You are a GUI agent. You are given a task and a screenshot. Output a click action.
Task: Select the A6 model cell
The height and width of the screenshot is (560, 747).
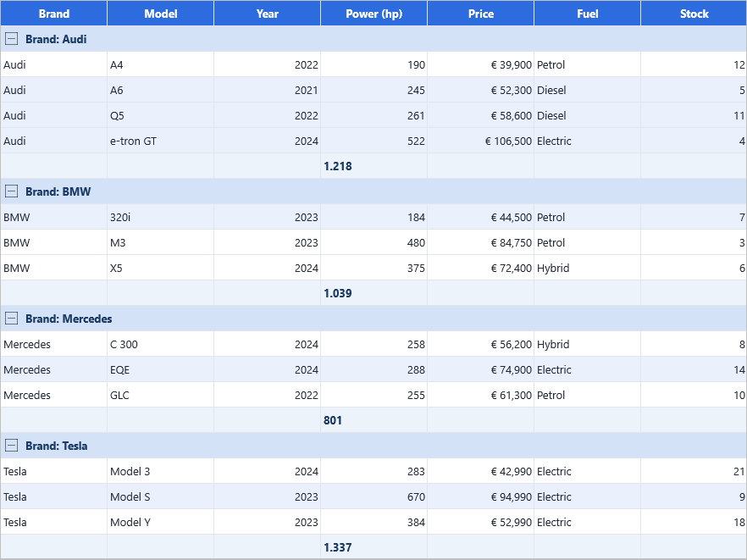click(x=161, y=90)
